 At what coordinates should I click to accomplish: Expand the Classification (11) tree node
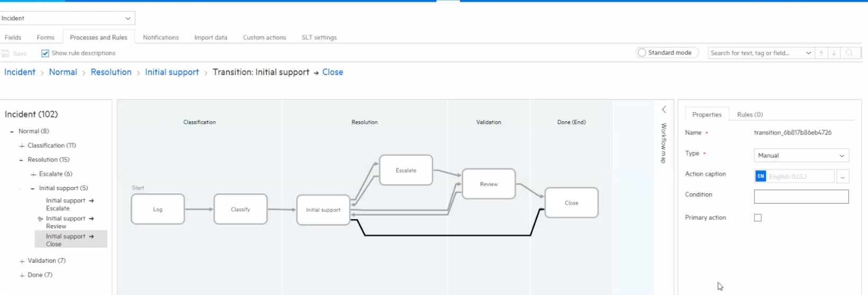(x=22, y=146)
